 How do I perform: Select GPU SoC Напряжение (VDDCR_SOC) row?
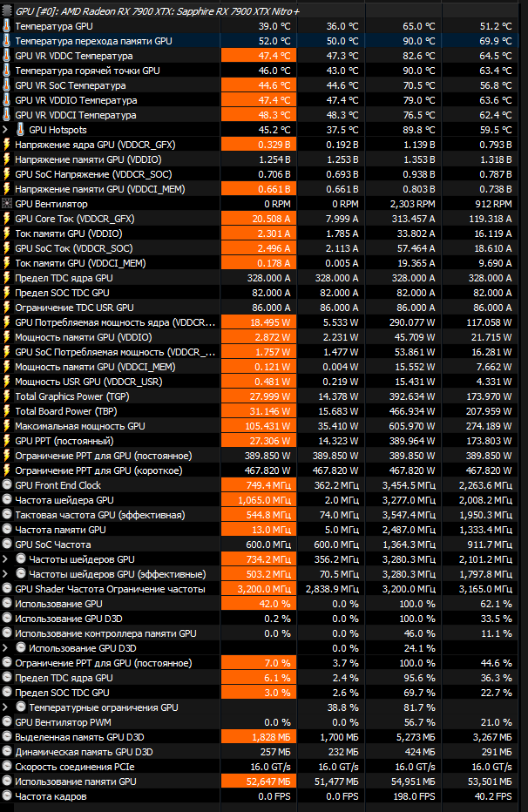(260, 174)
